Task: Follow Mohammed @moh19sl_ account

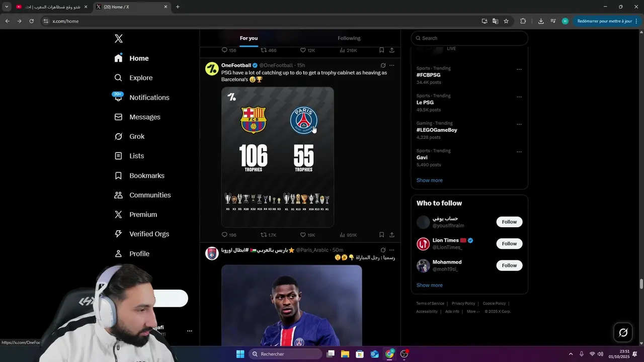Action: point(509,265)
